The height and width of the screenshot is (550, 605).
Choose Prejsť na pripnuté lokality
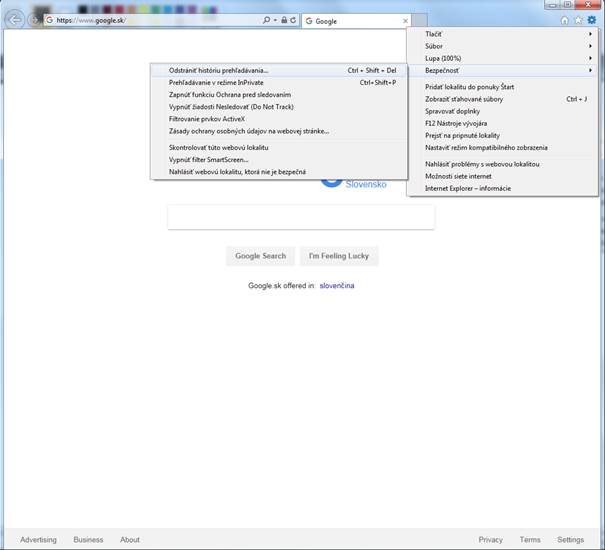[502, 135]
